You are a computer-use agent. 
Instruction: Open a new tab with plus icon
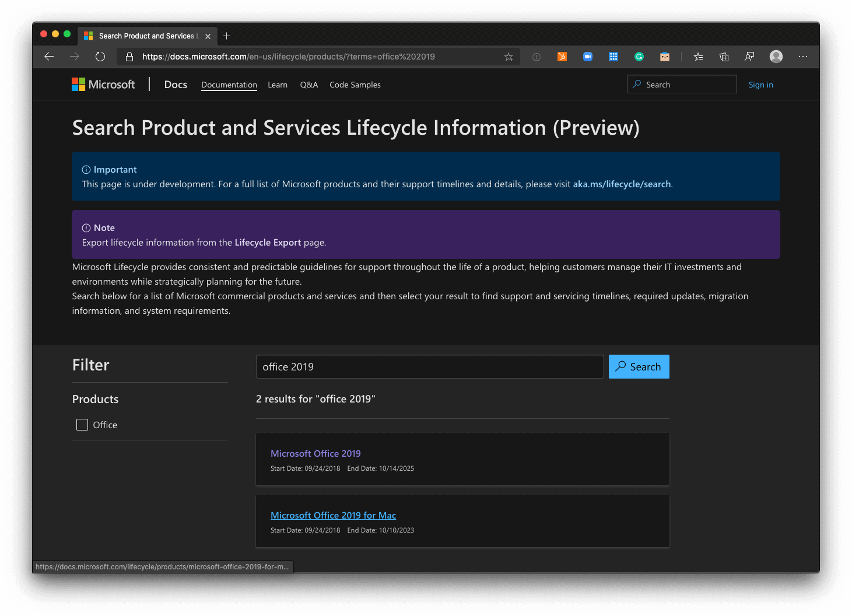coord(227,36)
